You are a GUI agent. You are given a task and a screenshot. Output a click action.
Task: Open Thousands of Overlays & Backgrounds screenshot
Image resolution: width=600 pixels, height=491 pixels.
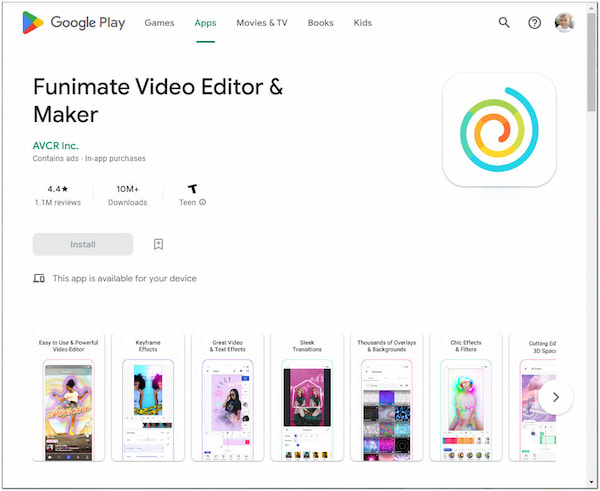[x=386, y=397]
